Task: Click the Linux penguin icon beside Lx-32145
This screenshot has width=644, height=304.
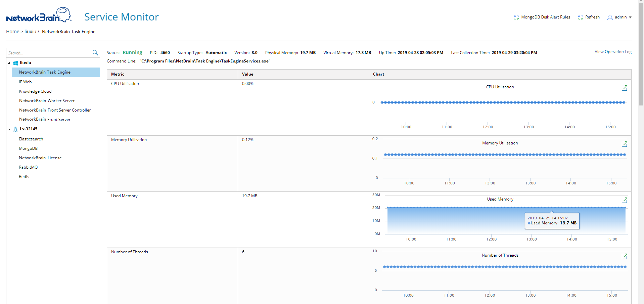Action: point(15,129)
